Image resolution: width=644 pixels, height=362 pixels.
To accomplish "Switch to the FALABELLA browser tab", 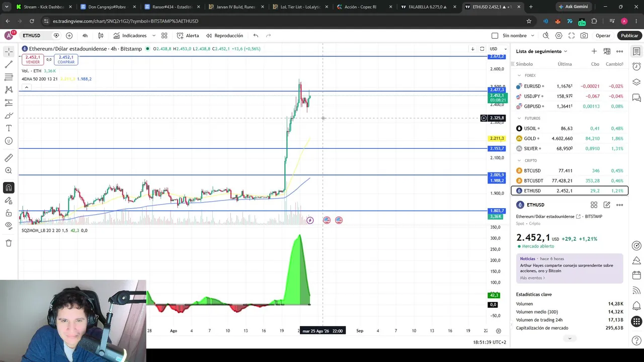I will [x=428, y=7].
